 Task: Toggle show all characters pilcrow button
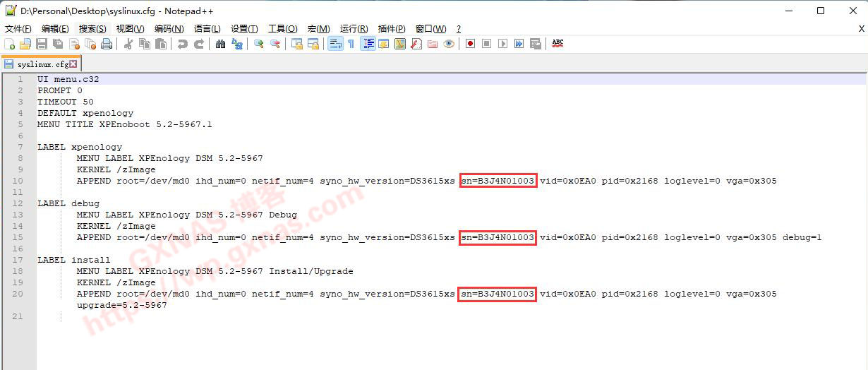[x=351, y=44]
